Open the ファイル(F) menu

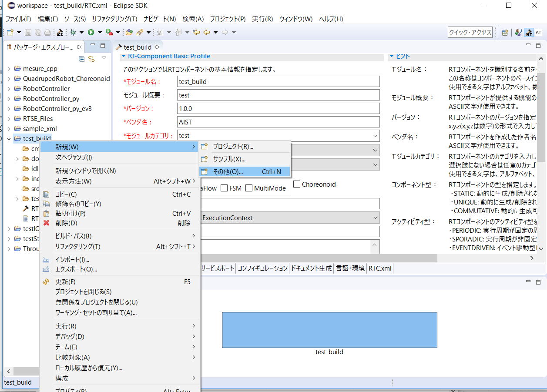coord(18,19)
